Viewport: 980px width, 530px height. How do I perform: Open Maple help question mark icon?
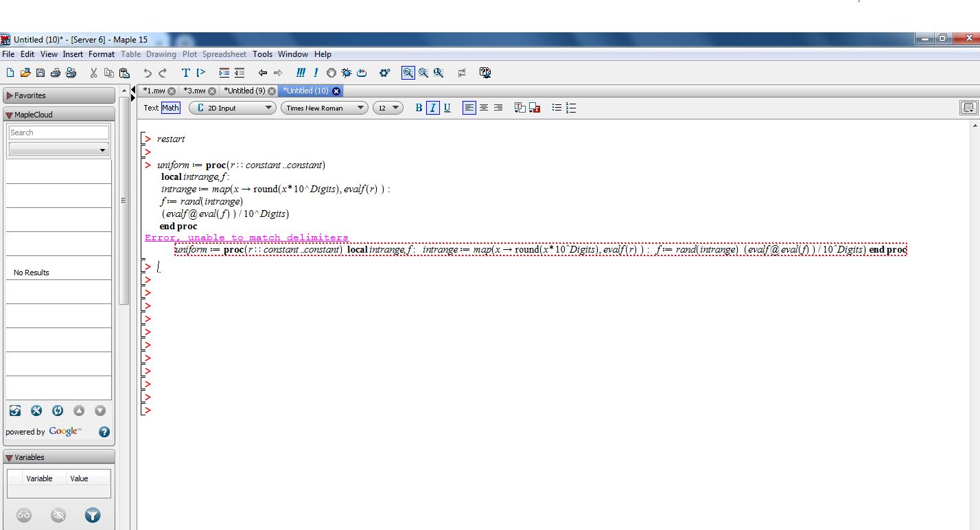click(x=485, y=73)
